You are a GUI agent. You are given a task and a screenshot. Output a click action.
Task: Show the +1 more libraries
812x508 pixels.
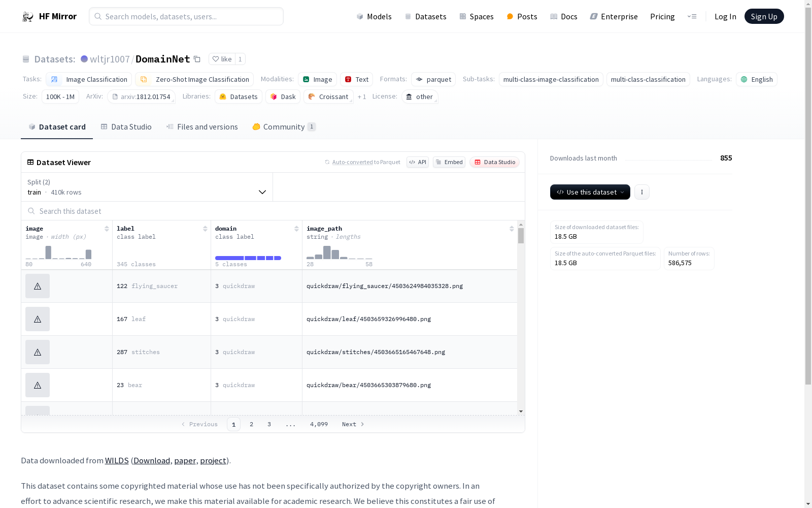click(362, 97)
